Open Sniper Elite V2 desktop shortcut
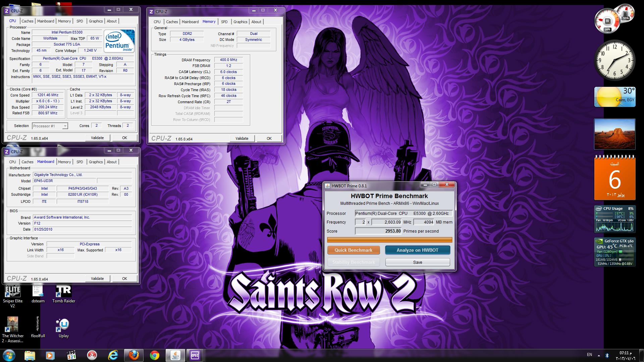 (x=12, y=296)
